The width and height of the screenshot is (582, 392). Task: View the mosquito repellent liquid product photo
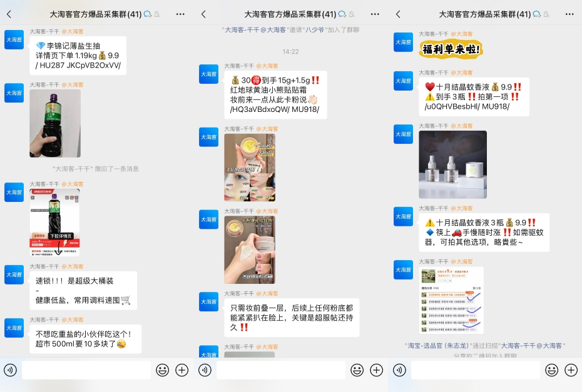coord(452,164)
